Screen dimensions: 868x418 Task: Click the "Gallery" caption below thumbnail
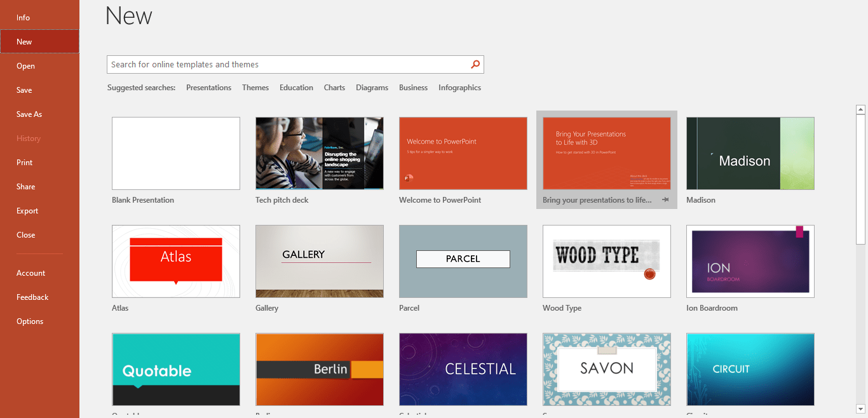pyautogui.click(x=267, y=308)
